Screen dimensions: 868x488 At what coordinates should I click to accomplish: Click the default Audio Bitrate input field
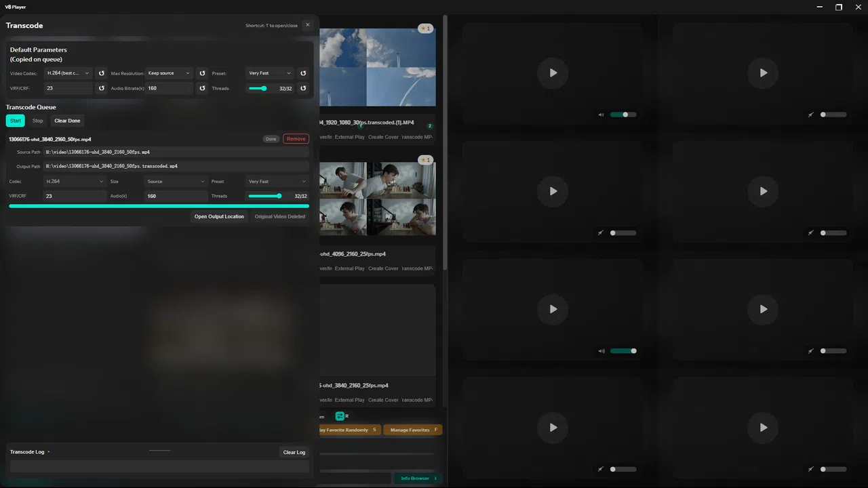(169, 88)
